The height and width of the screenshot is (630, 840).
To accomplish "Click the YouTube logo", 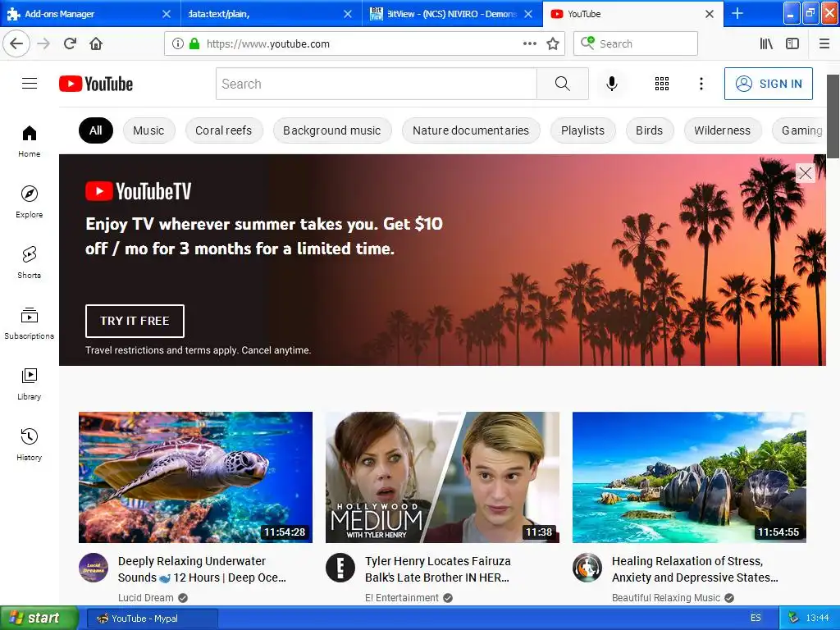I will click(96, 84).
